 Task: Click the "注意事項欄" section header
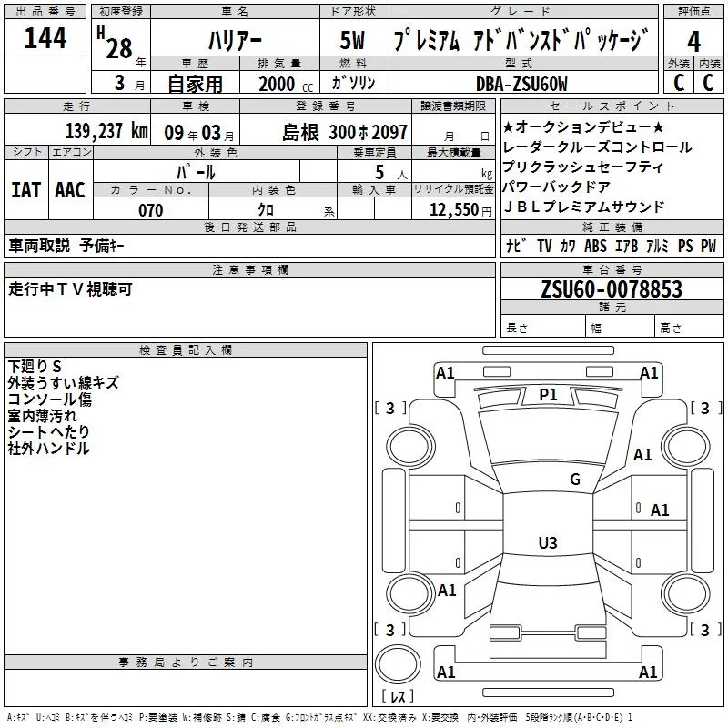coord(249,269)
